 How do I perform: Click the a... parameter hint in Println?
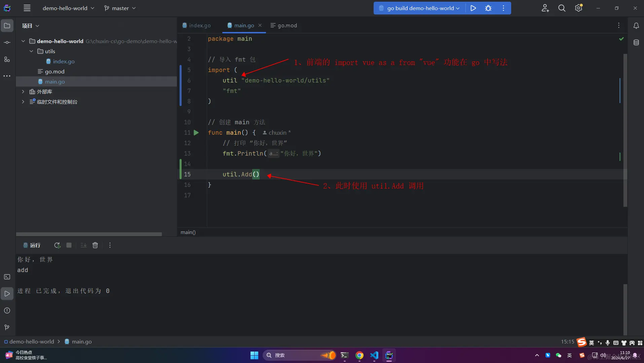click(x=273, y=154)
